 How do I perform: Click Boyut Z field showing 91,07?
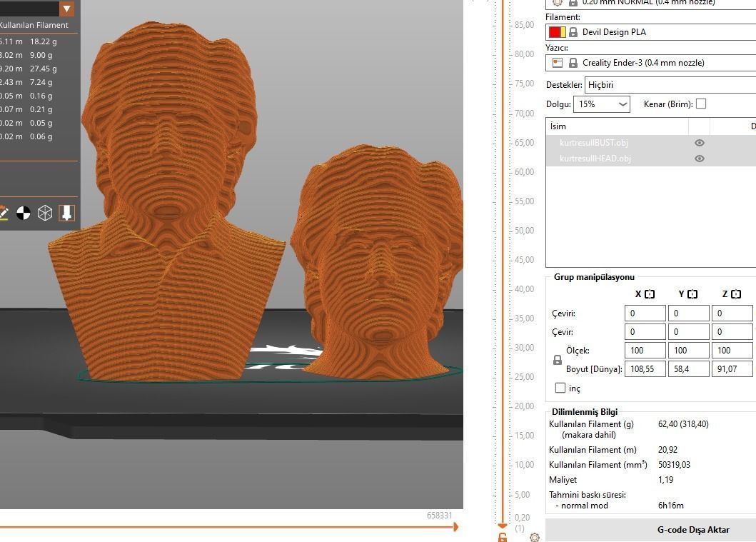(x=732, y=369)
